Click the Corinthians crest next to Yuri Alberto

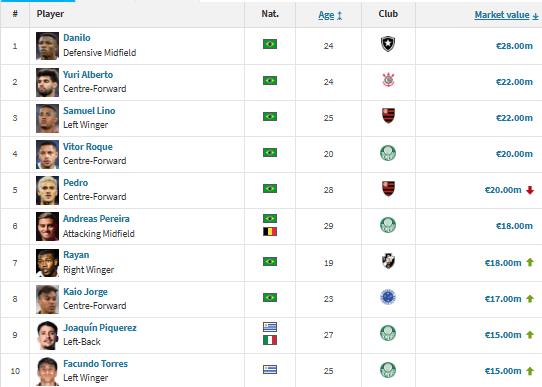[388, 80]
